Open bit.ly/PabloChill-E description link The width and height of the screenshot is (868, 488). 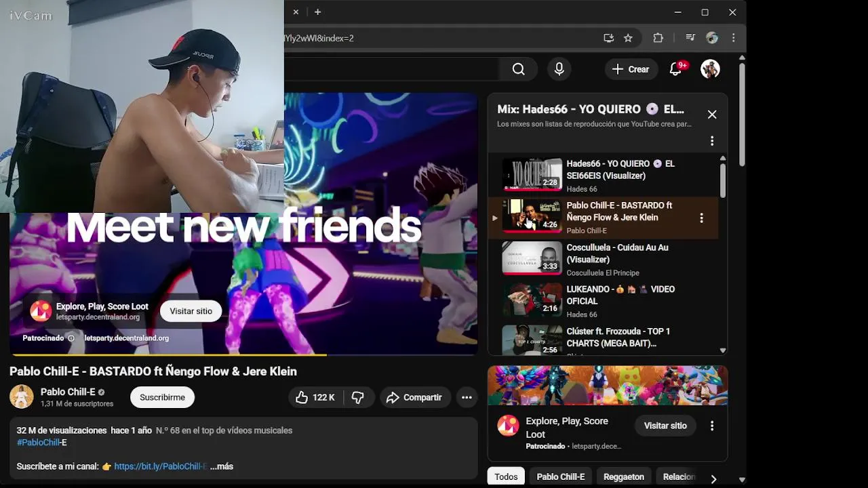(x=161, y=466)
